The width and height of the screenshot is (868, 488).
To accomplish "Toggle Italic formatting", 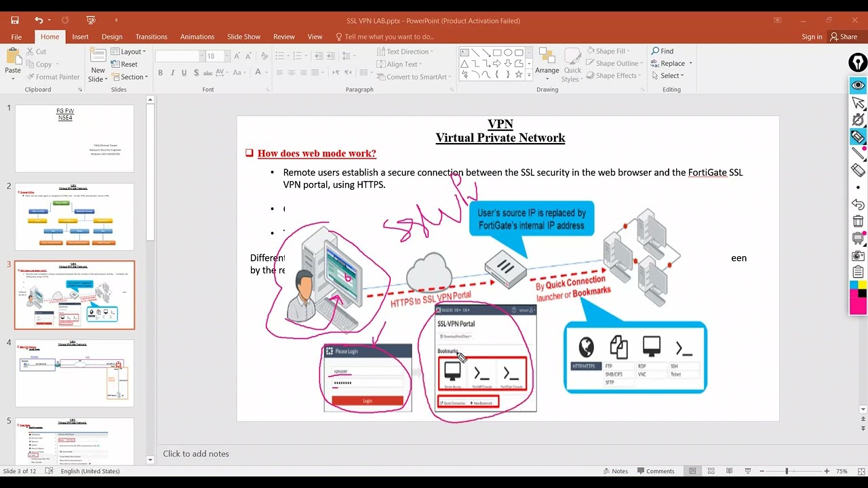I will [x=172, y=73].
